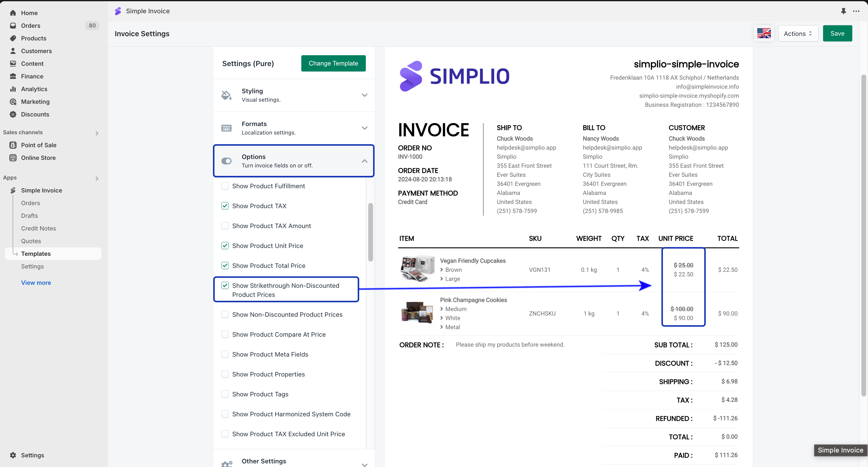Click the Simple Invoice logo in the header
The height and width of the screenshot is (467, 868).
tap(118, 11)
